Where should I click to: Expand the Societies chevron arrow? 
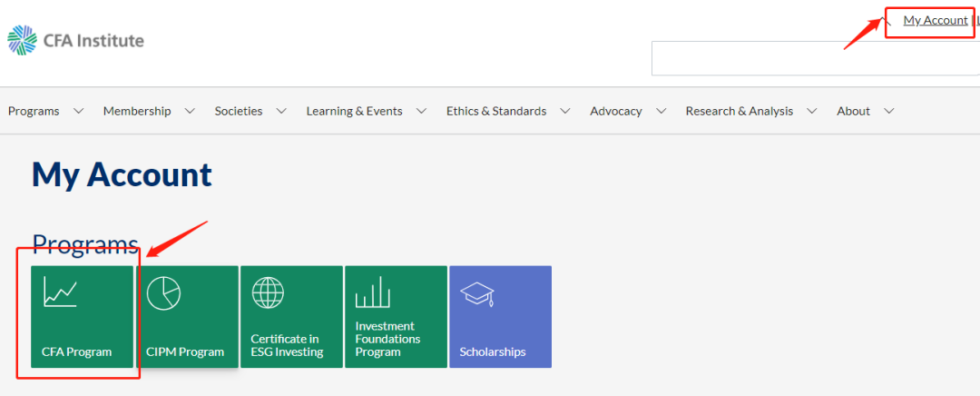coord(281,112)
